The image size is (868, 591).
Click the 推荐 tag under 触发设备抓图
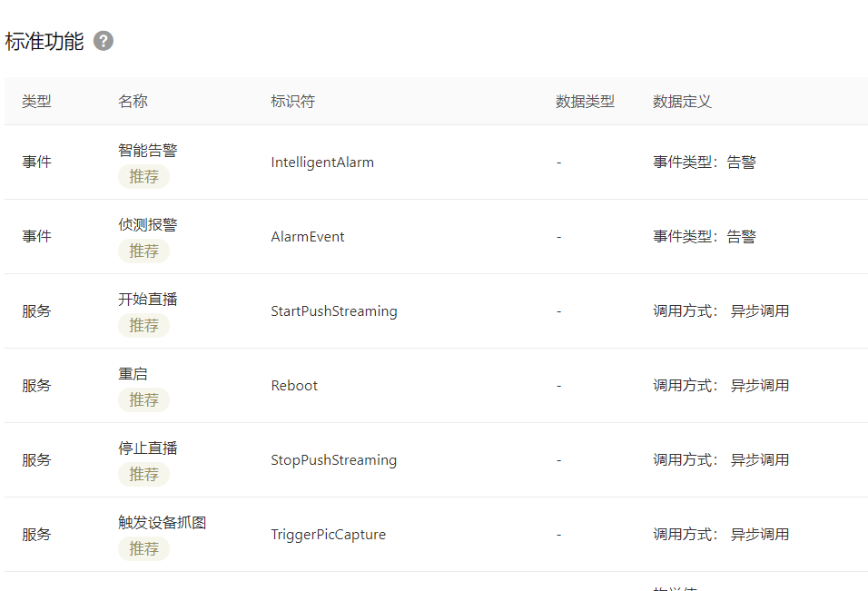(x=144, y=549)
